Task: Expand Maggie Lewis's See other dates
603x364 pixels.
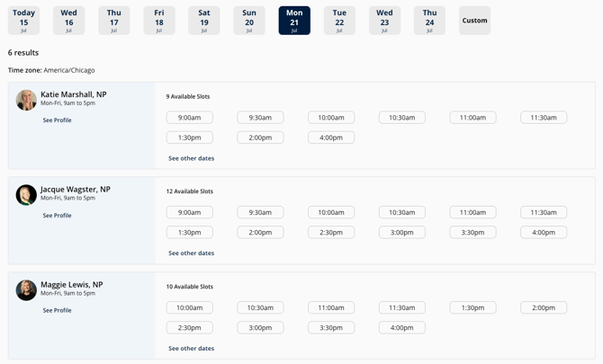Action: [191, 349]
